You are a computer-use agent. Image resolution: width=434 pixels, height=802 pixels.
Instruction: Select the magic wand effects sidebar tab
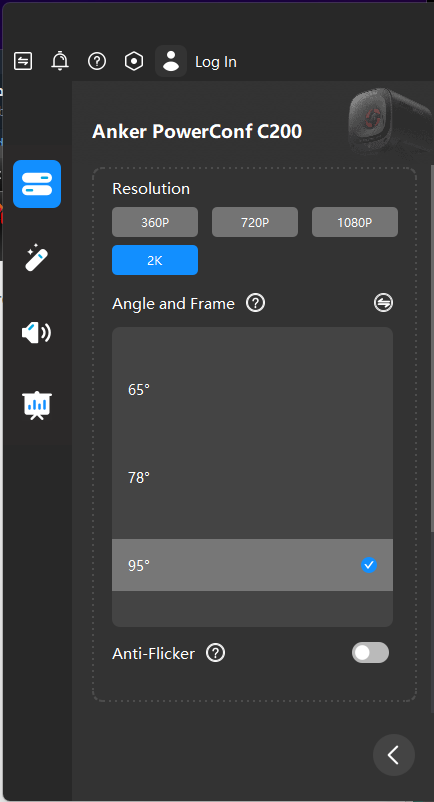coord(37,258)
